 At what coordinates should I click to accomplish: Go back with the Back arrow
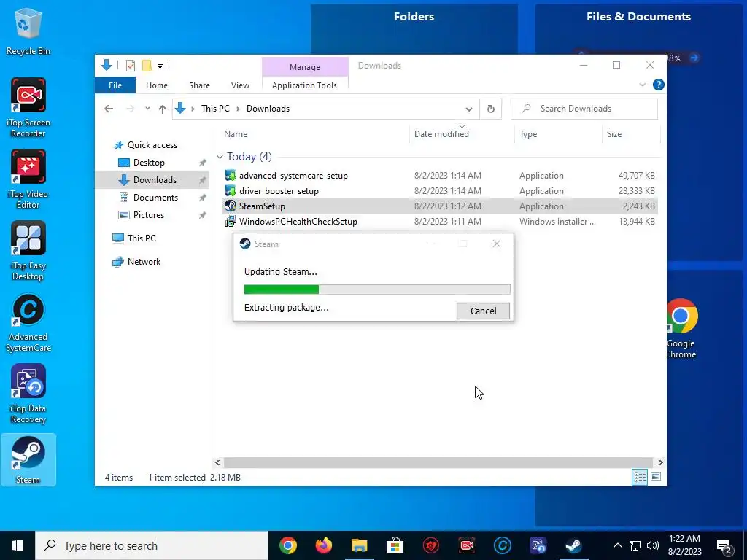click(x=109, y=109)
